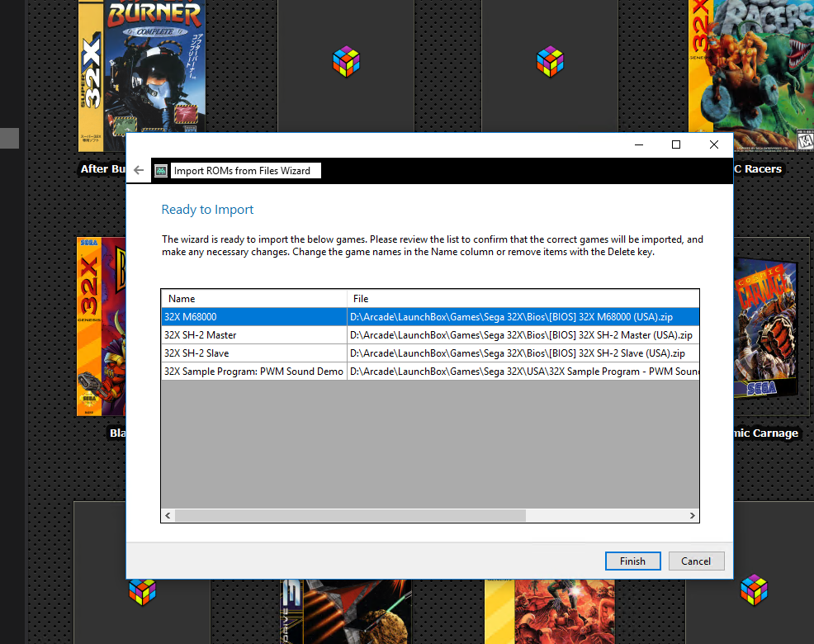Cancel the ROM import wizard
Image resolution: width=814 pixels, height=644 pixels.
point(696,561)
